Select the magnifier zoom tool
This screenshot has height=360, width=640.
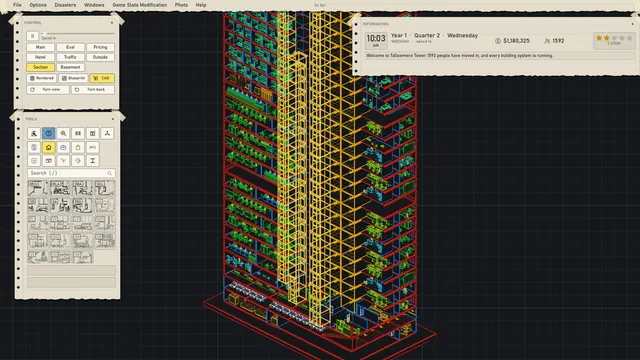coord(63,133)
